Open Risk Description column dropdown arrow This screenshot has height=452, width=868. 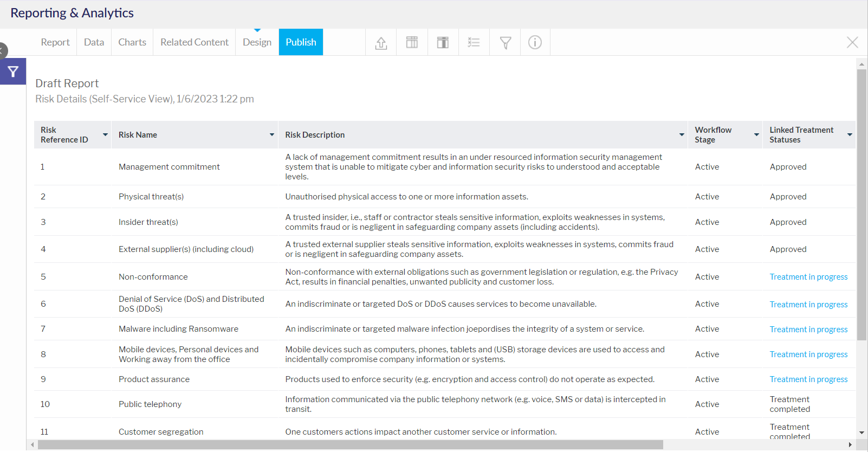point(682,134)
